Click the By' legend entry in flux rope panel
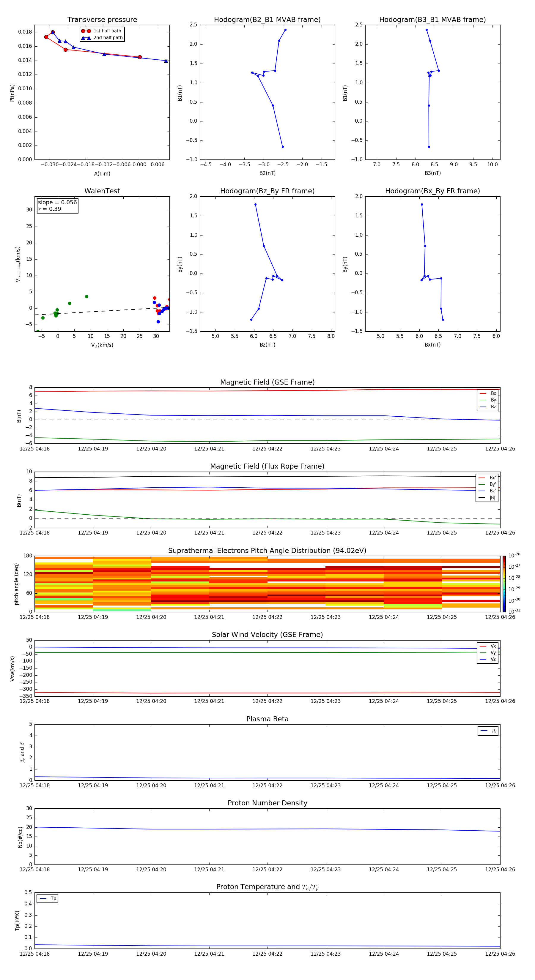Image resolution: width=535 pixels, height=980 pixels. pyautogui.click(x=487, y=484)
